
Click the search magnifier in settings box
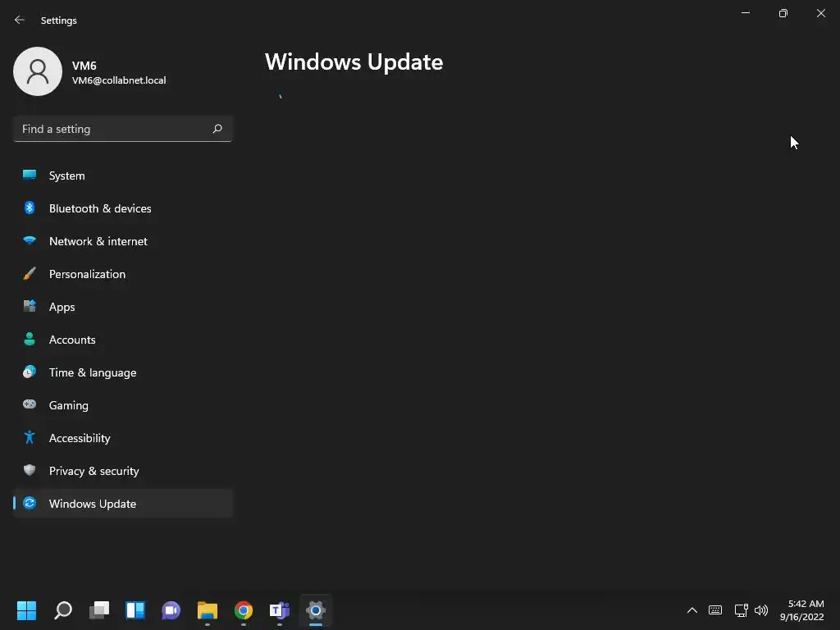(217, 129)
